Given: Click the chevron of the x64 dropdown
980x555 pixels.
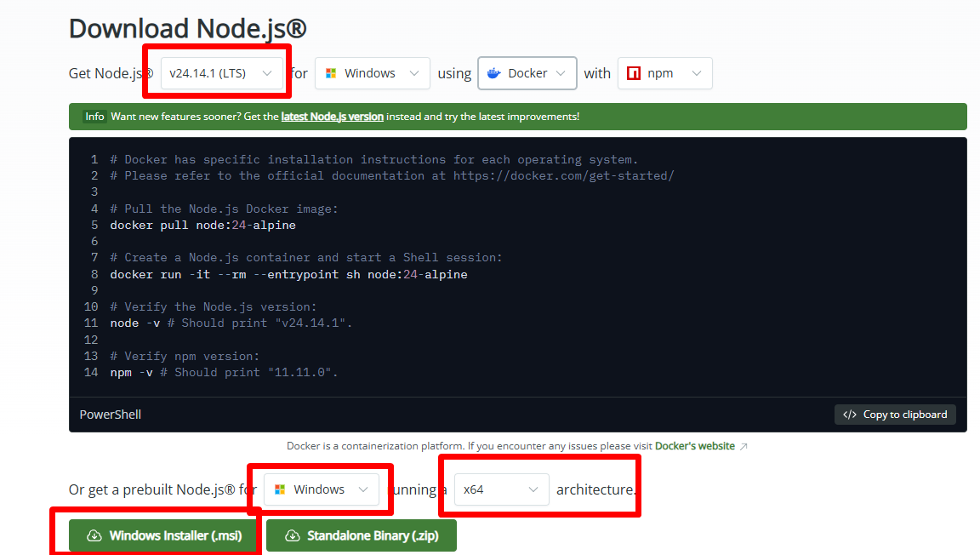Looking at the screenshot, I should pos(533,489).
